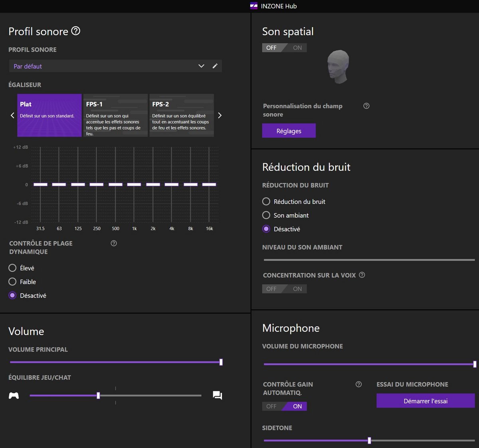Click the INZONE Hub icon in the title bar
Screen dimensions: 479x448
[x=254, y=6]
